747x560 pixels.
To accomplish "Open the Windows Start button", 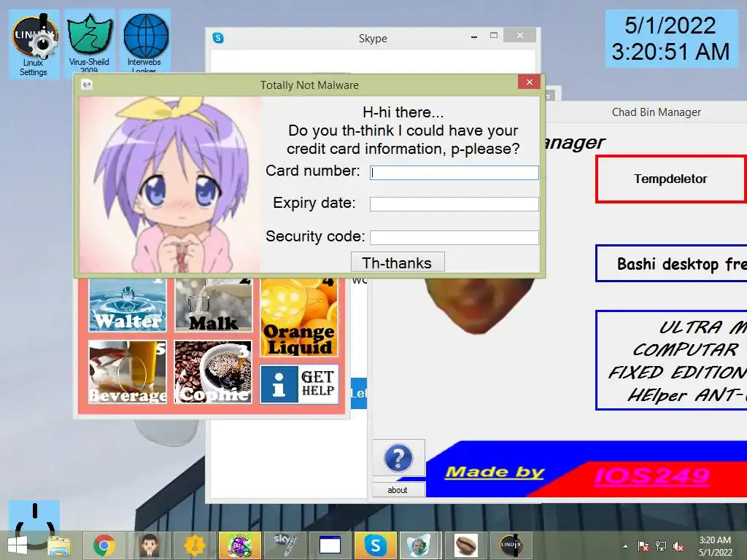I will click(x=18, y=545).
